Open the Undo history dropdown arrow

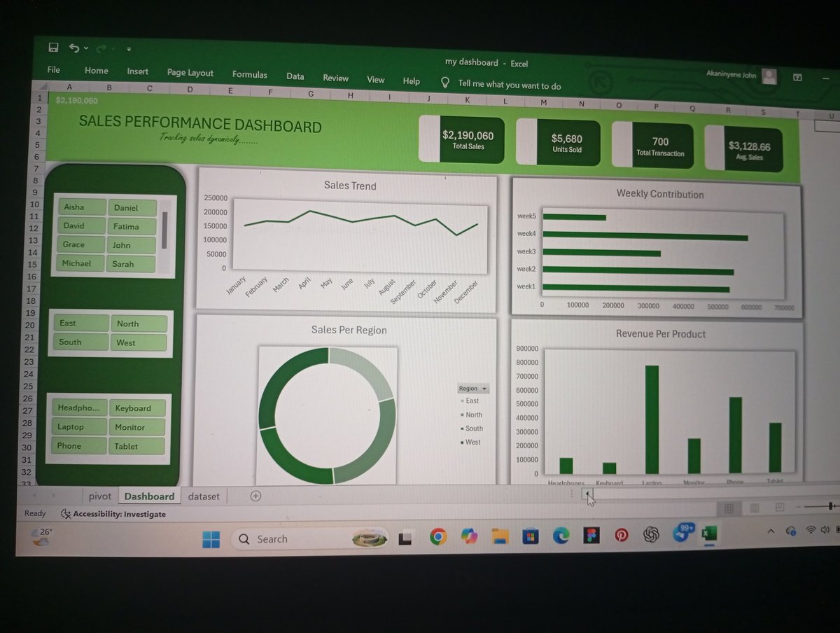(x=86, y=49)
